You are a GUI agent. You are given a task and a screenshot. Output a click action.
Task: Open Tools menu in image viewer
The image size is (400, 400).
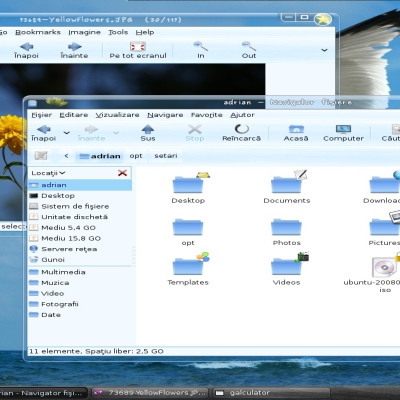tap(118, 32)
